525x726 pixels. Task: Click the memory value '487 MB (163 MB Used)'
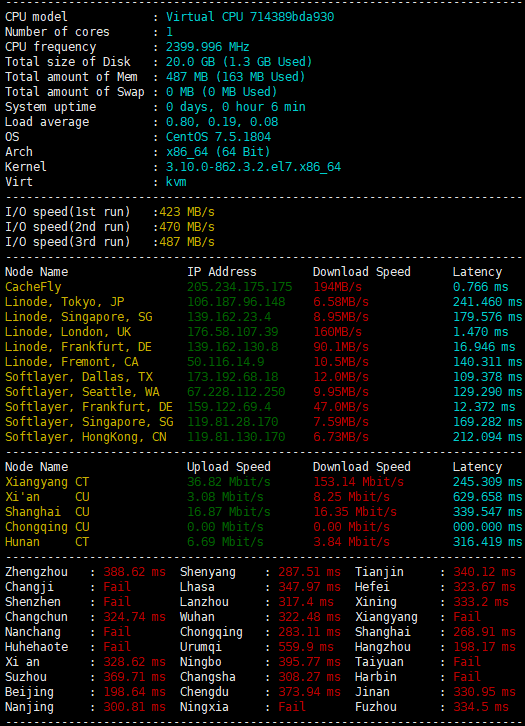point(236,77)
